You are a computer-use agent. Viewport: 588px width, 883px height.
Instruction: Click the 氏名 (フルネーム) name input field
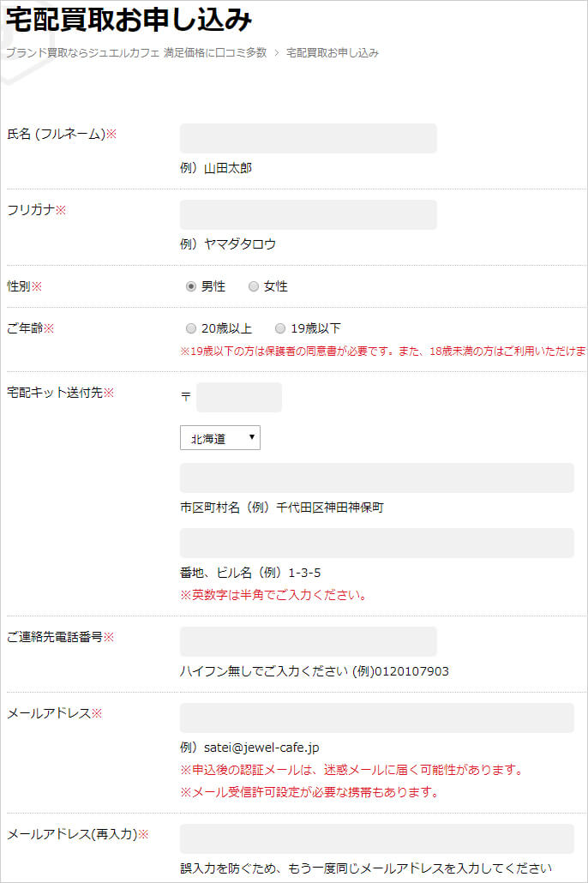(308, 139)
